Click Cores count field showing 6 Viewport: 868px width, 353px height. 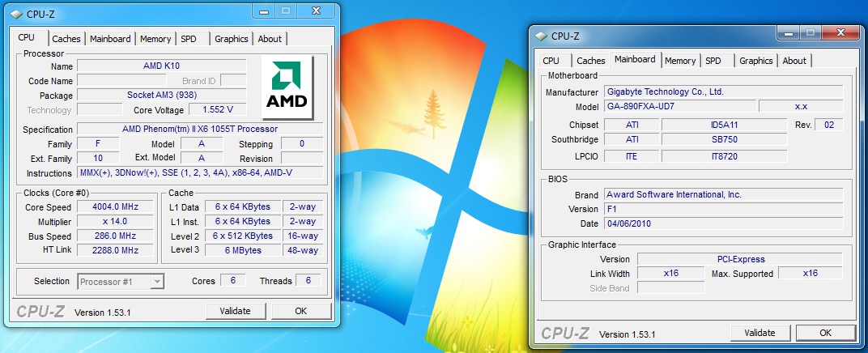(233, 280)
